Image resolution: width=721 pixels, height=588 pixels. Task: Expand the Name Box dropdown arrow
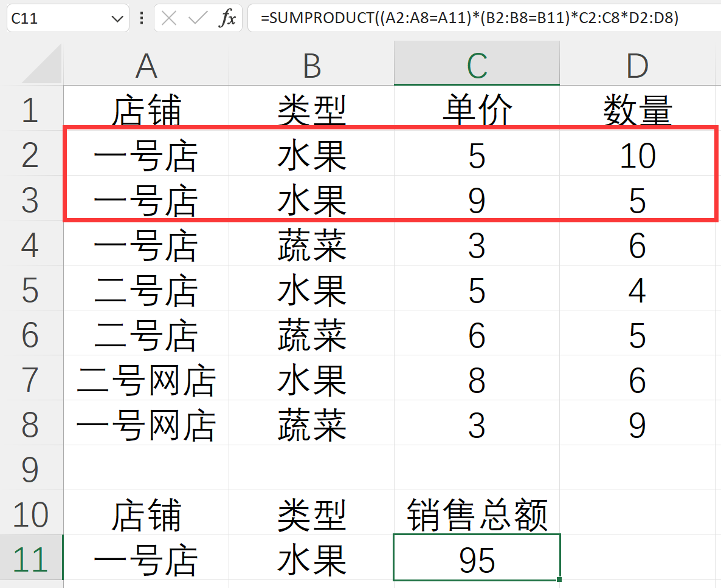pyautogui.click(x=117, y=19)
